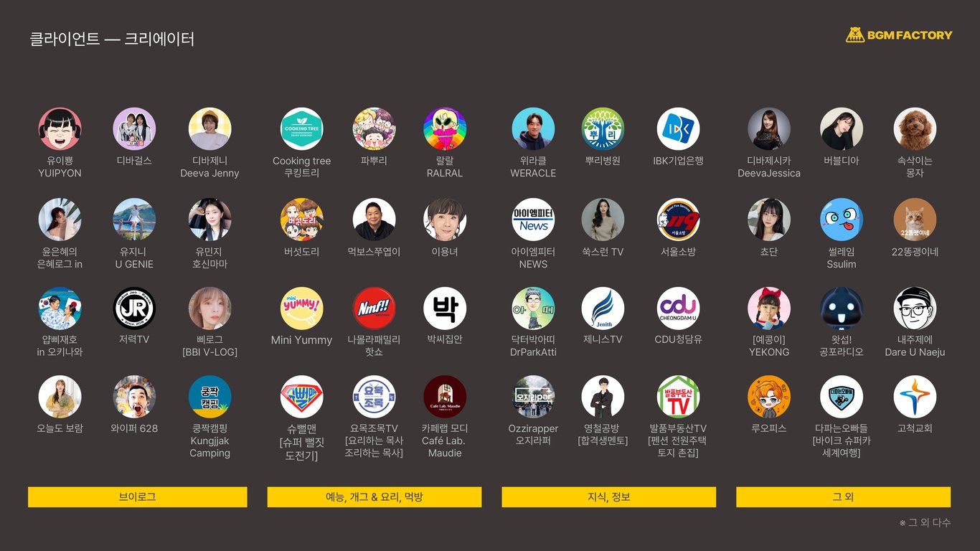The width and height of the screenshot is (980, 551).
Task: Select the 오늘도 보람 profile photo
Action: pos(60,397)
